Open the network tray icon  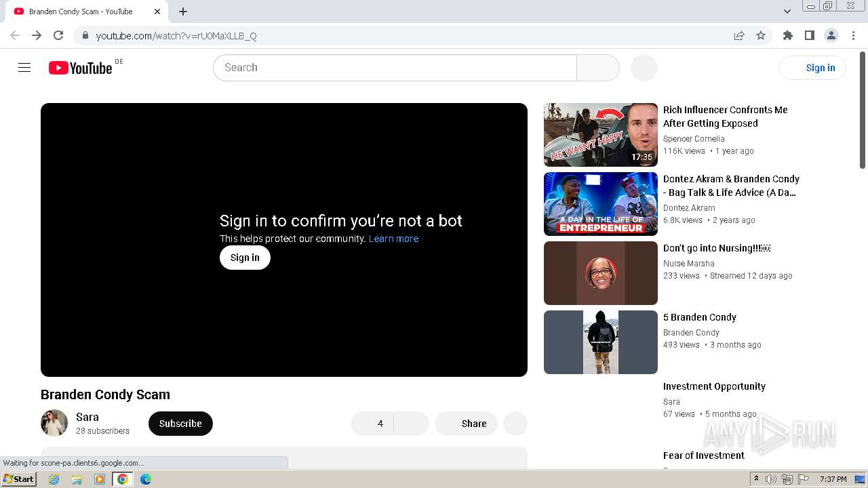click(x=787, y=479)
